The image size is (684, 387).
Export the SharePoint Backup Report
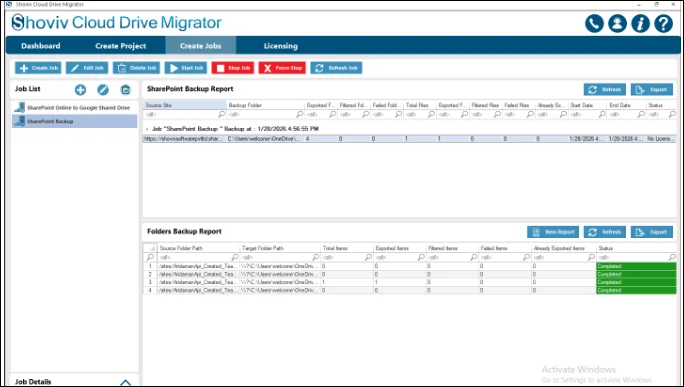click(652, 89)
